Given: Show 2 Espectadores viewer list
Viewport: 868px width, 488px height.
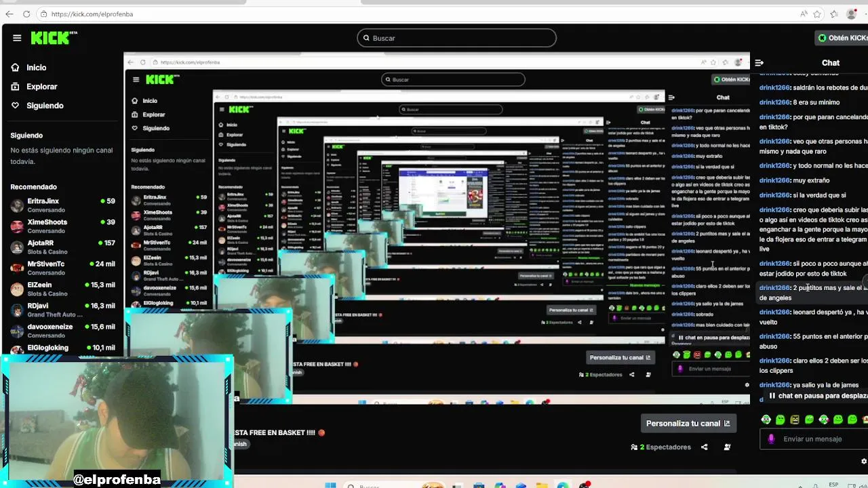Looking at the screenshot, I should [660, 447].
